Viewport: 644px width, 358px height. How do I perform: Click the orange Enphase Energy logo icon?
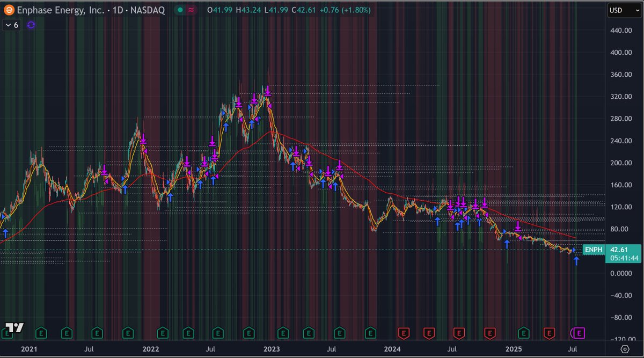(9, 10)
